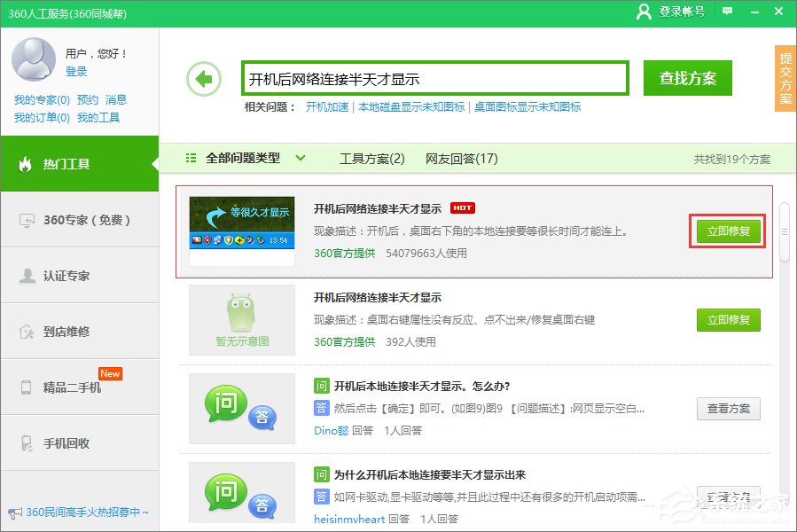Select the 360专家(免费) sidebar icon
This screenshot has height=532, width=797.
(x=27, y=220)
